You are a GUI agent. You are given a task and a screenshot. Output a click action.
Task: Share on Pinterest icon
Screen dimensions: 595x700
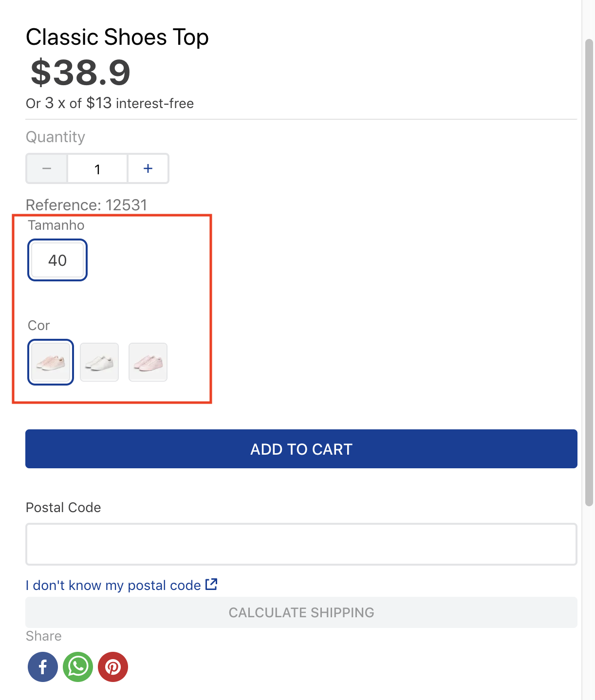click(113, 667)
